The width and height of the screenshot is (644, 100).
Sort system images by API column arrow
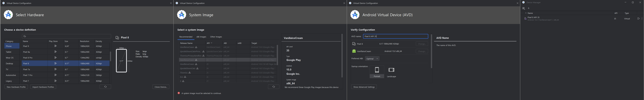(x=211, y=43)
